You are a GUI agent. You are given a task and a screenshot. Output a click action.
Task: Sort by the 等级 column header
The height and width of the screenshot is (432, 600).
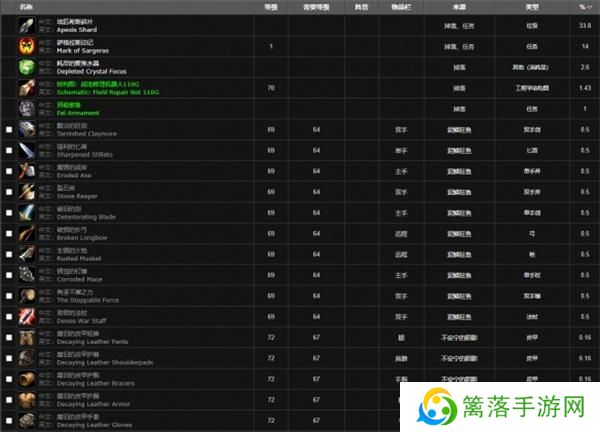(x=271, y=7)
